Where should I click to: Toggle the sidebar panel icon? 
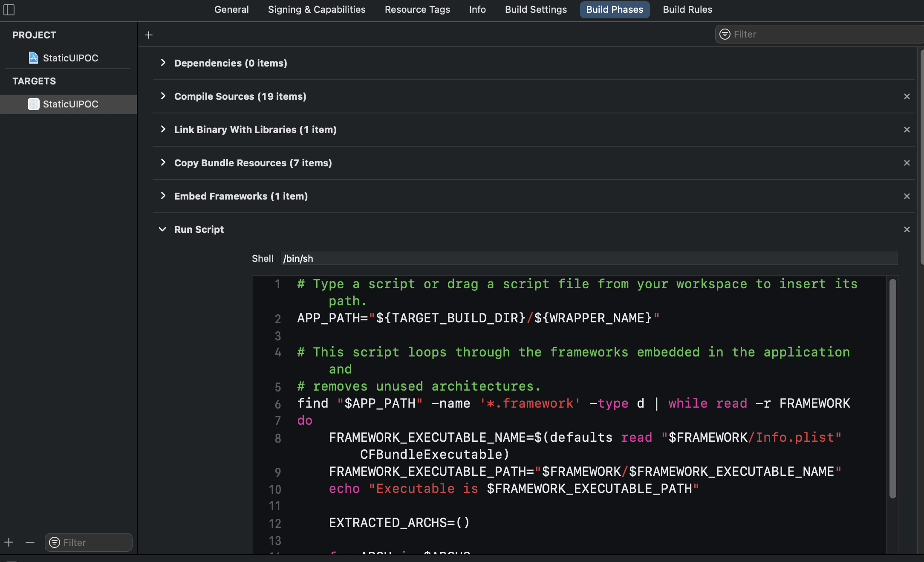click(x=9, y=9)
